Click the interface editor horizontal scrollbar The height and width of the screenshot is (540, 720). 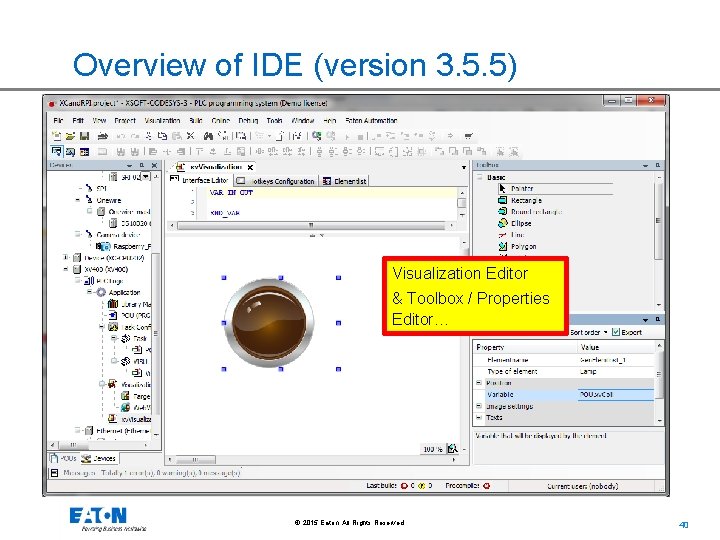311,225
